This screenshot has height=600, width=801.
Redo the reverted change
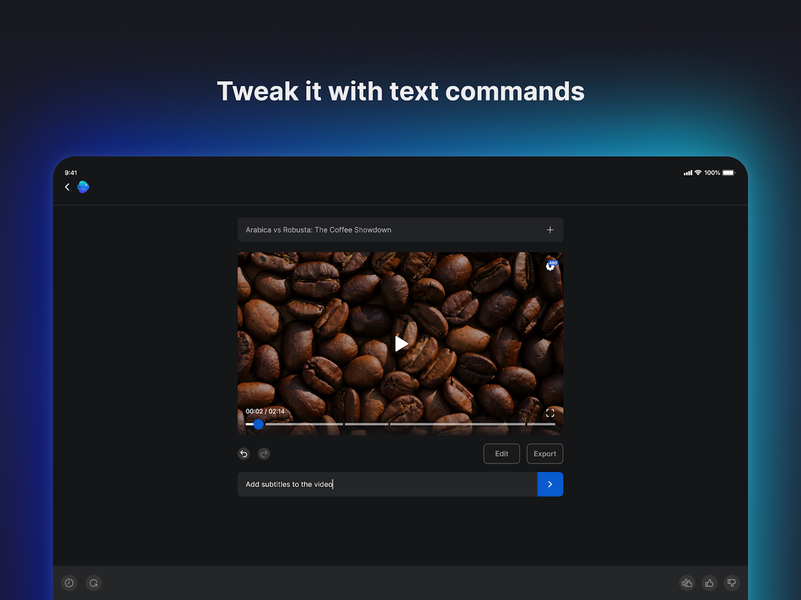(263, 453)
